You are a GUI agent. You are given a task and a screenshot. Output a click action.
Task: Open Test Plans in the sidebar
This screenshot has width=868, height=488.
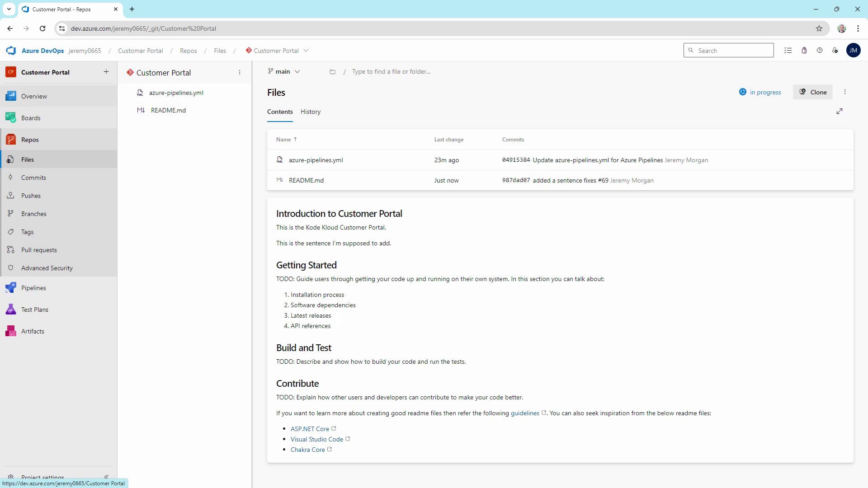click(x=34, y=310)
